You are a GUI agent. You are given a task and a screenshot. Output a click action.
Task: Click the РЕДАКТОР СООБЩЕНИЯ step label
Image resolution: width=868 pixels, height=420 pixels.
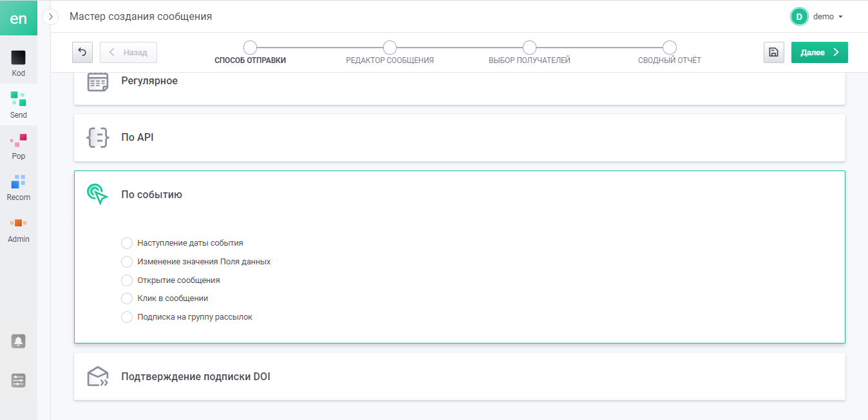[390, 60]
